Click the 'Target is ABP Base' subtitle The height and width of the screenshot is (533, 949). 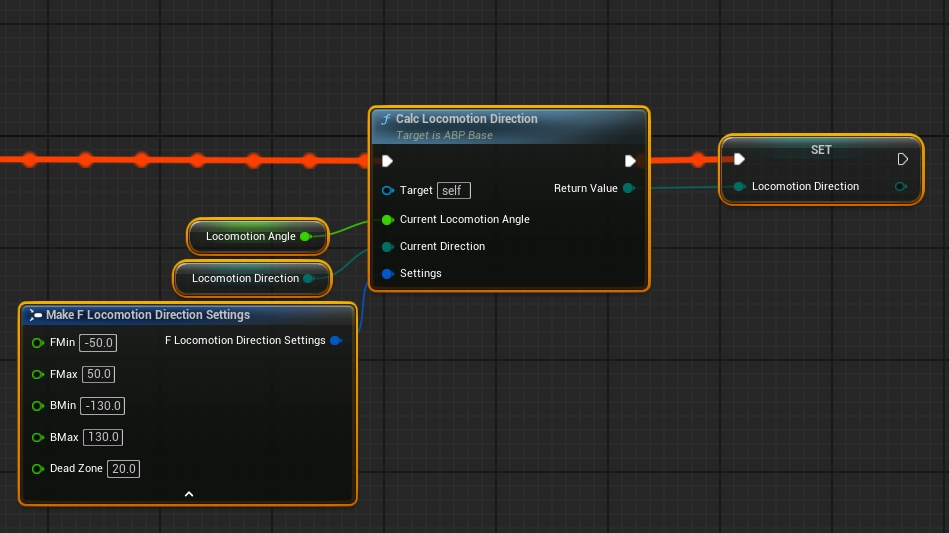[x=444, y=136]
